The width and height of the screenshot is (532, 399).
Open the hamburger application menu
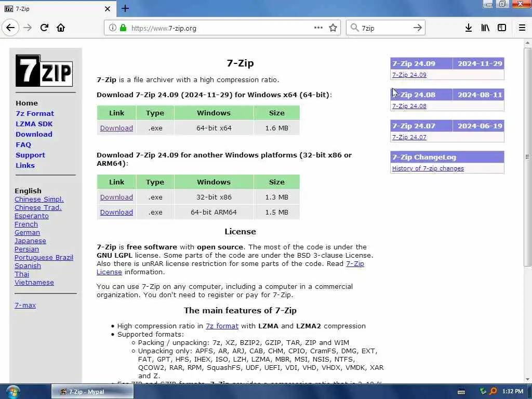click(x=522, y=28)
